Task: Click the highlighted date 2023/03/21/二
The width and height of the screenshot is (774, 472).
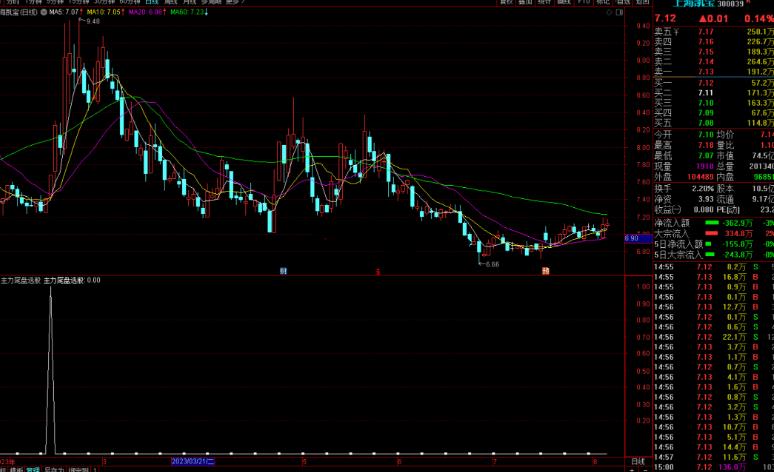Action: [193, 462]
